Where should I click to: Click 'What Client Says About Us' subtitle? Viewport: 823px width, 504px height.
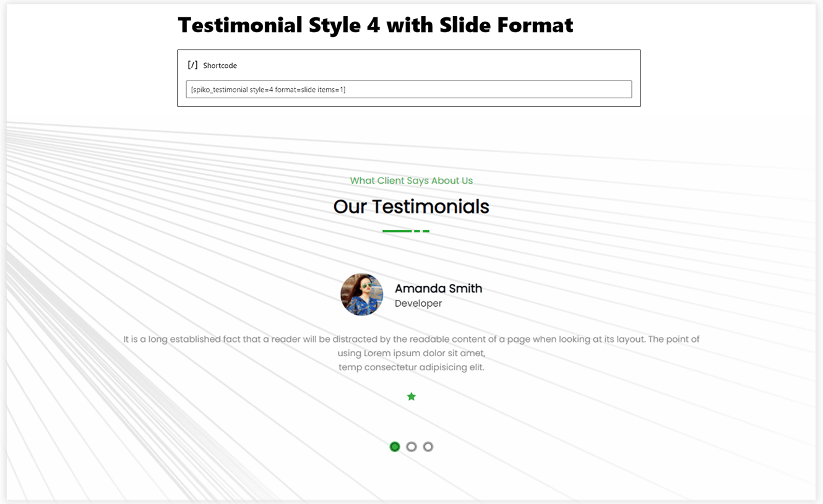pos(411,181)
